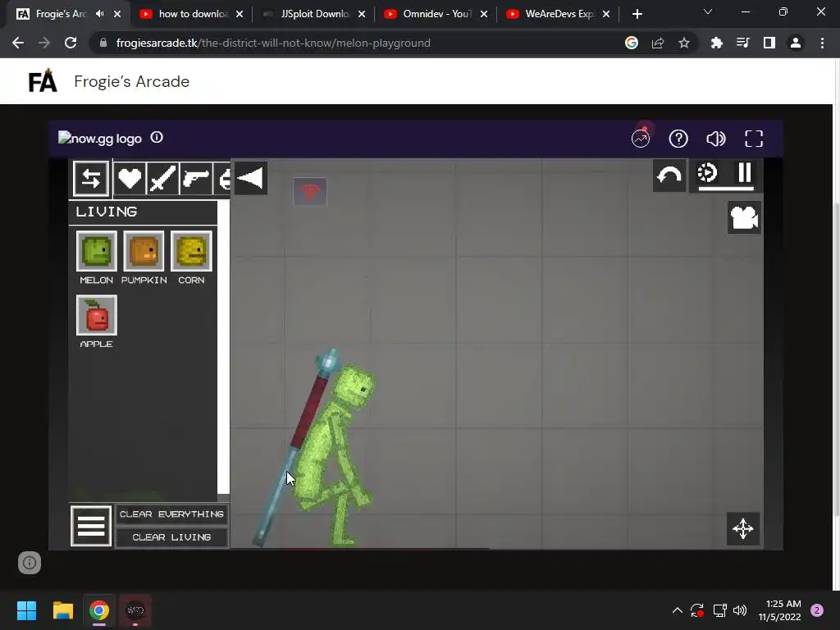This screenshot has height=630, width=840.
Task: Reload the current page
Action: 71,43
